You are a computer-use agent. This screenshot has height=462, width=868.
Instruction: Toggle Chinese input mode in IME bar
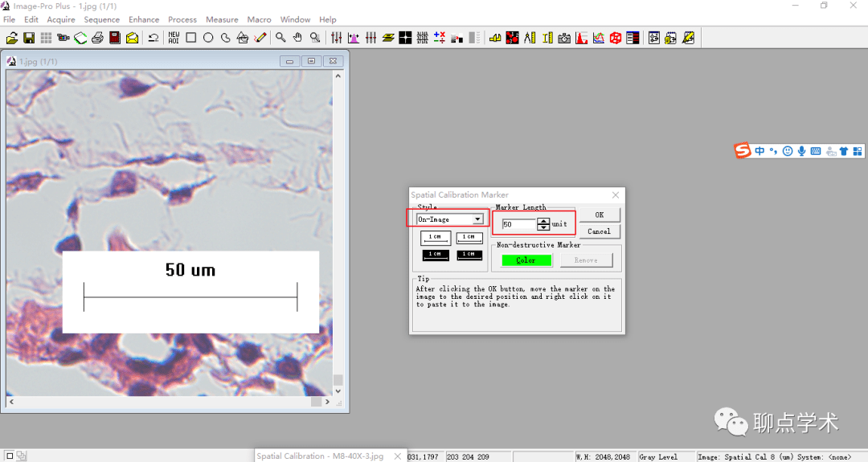(x=759, y=151)
